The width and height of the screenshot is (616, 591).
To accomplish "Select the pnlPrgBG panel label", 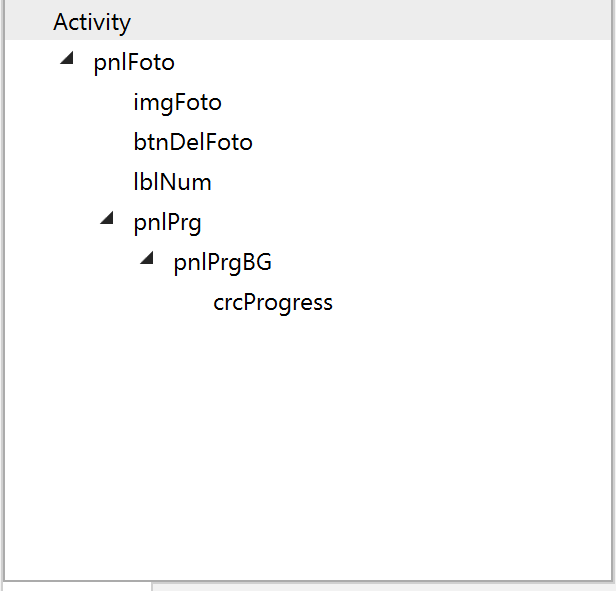I will [222, 263].
